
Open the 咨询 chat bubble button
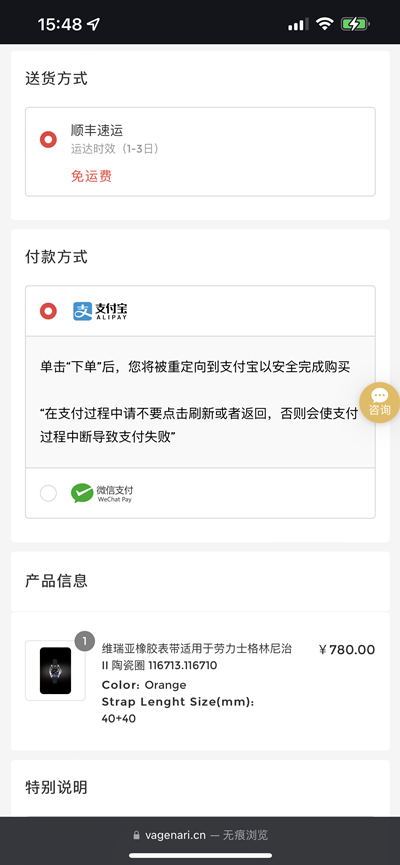pos(380,402)
